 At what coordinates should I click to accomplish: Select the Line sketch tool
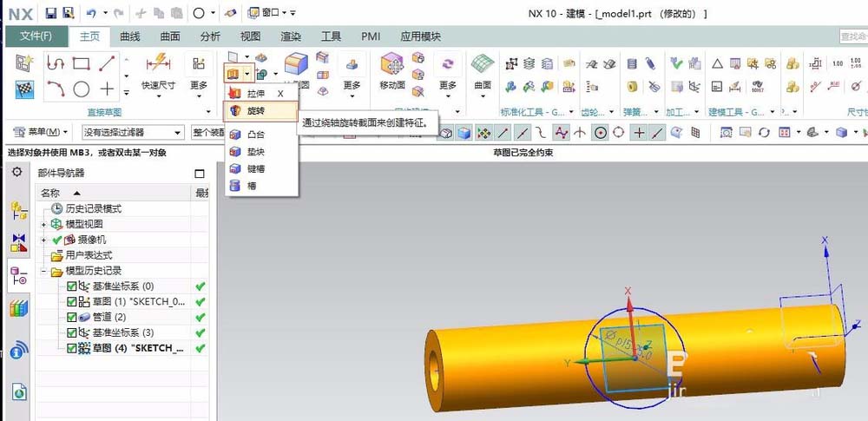point(107,63)
